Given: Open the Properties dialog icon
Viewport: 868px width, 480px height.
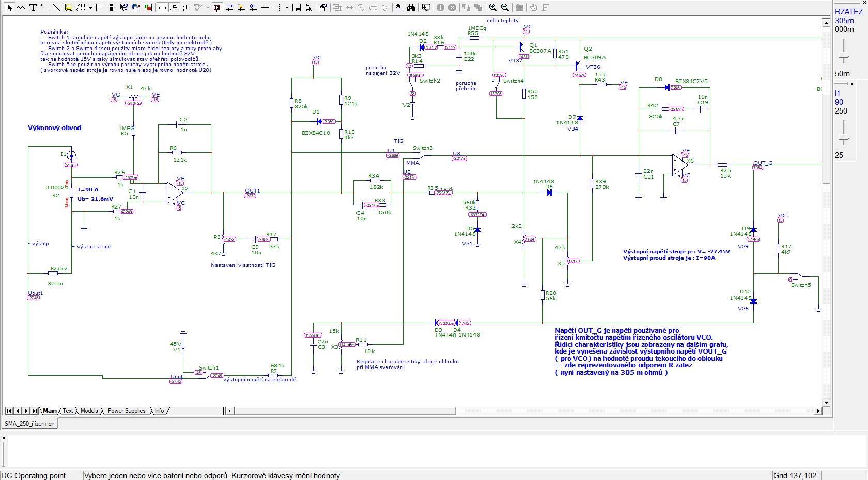Looking at the screenshot, I should point(323,8).
